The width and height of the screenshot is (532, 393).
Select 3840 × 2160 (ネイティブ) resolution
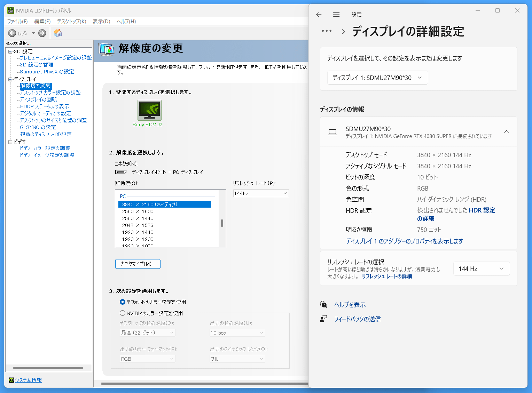pyautogui.click(x=165, y=204)
